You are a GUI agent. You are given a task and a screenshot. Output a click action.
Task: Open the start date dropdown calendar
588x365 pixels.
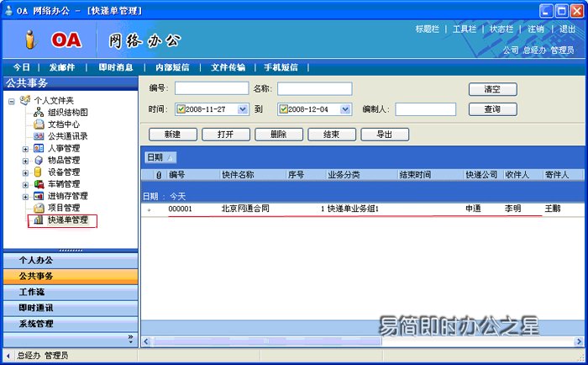[243, 109]
